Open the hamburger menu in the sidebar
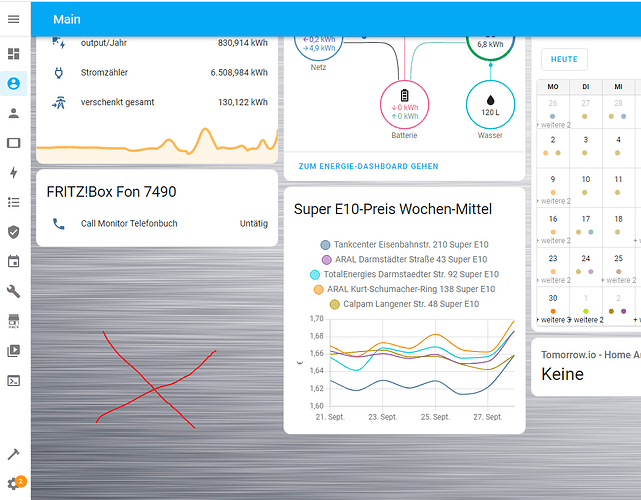This screenshot has height=500, width=641. (13, 20)
